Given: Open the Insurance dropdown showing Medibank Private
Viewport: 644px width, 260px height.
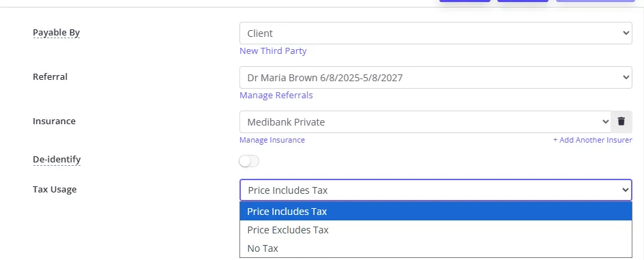Looking at the screenshot, I should coord(425,121).
